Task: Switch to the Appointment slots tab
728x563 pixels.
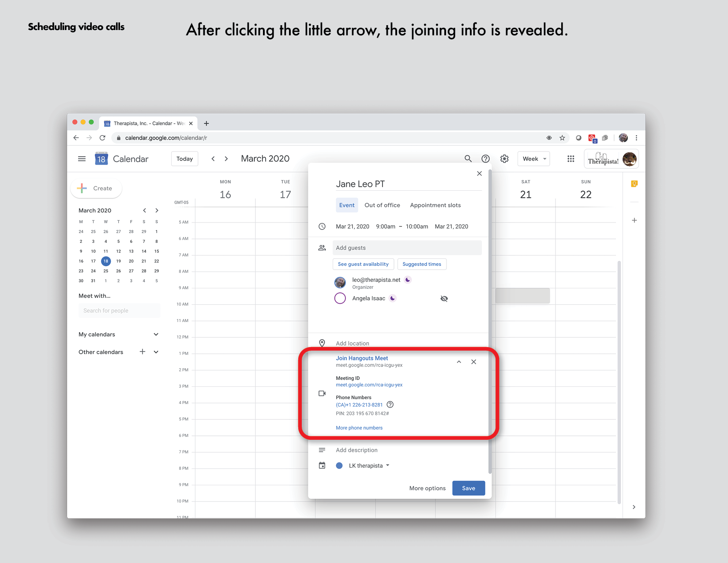Action: coord(435,205)
